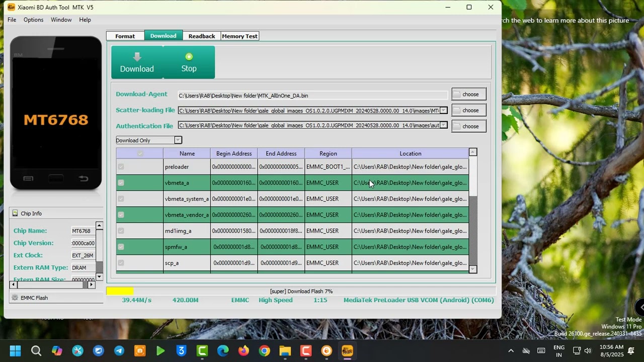
Task: Click Chip Info scroll-right arrow
Action: [x=91, y=285]
